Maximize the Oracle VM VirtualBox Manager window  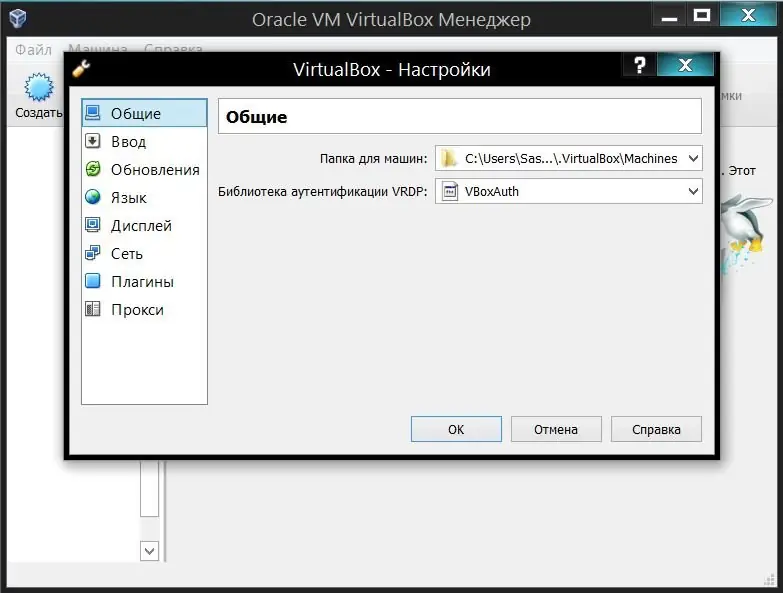pyautogui.click(x=702, y=15)
